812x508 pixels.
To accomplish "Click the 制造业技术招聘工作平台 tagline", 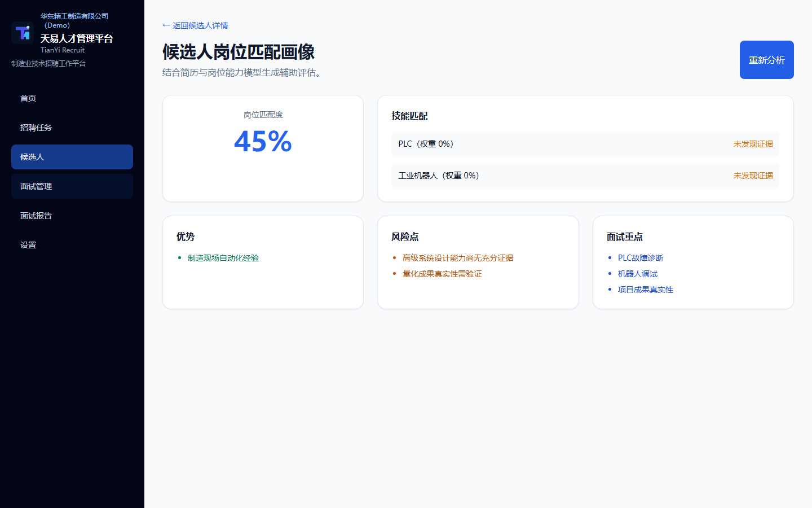I will 48,64.
